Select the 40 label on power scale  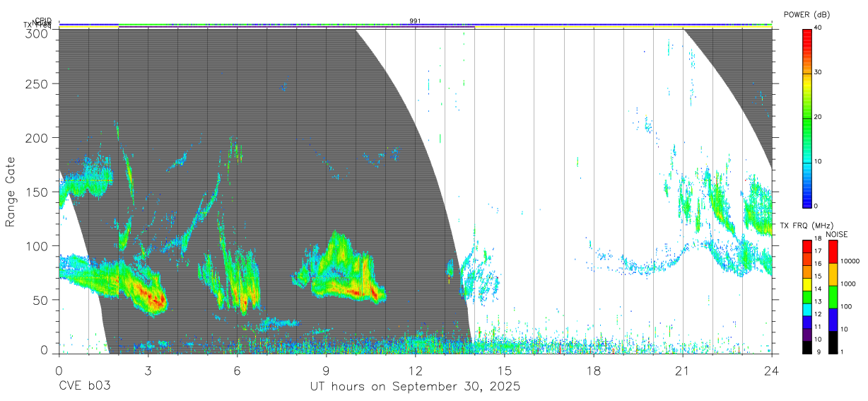(819, 28)
